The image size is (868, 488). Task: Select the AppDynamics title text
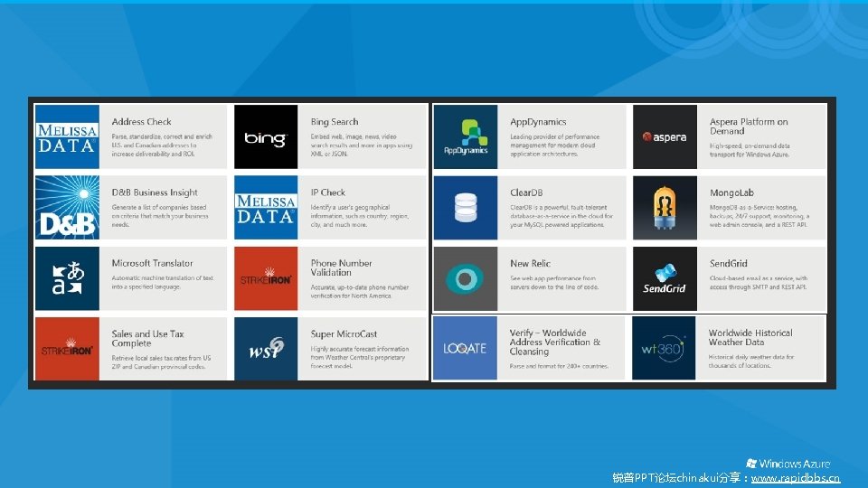[538, 122]
